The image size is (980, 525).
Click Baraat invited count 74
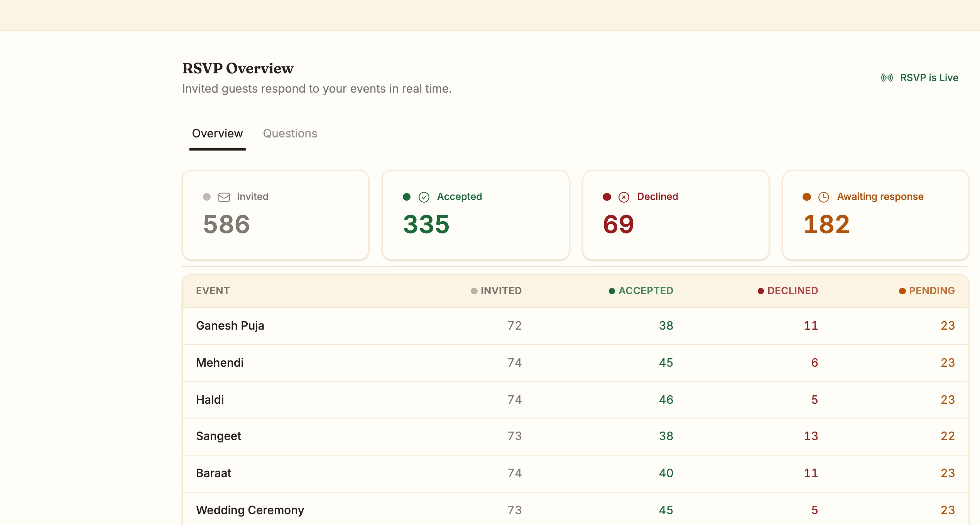pyautogui.click(x=515, y=473)
